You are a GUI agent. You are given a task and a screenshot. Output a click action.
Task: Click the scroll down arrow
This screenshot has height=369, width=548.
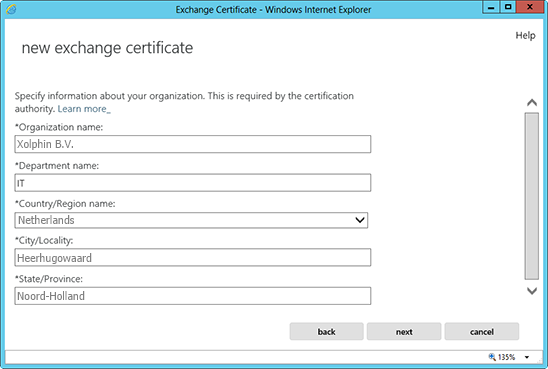tap(532, 291)
